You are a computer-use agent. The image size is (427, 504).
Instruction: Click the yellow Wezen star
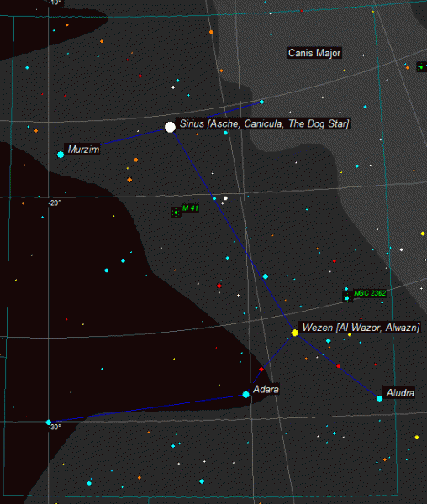coord(295,333)
